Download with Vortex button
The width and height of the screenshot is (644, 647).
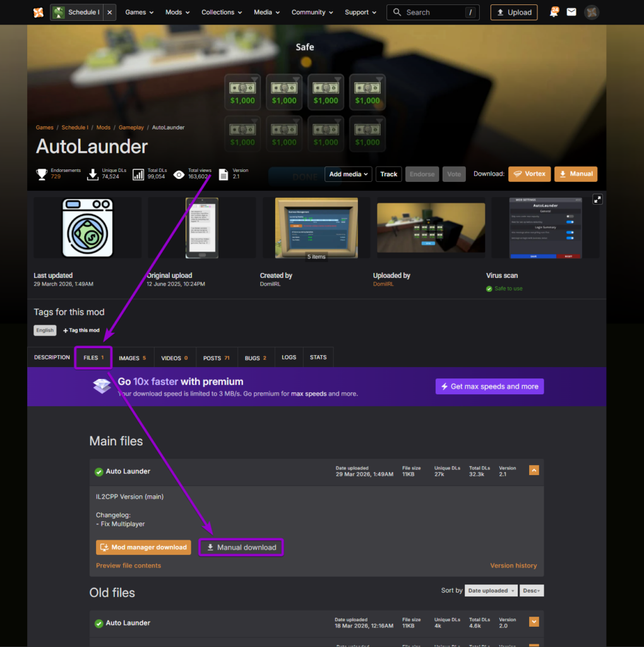click(529, 174)
